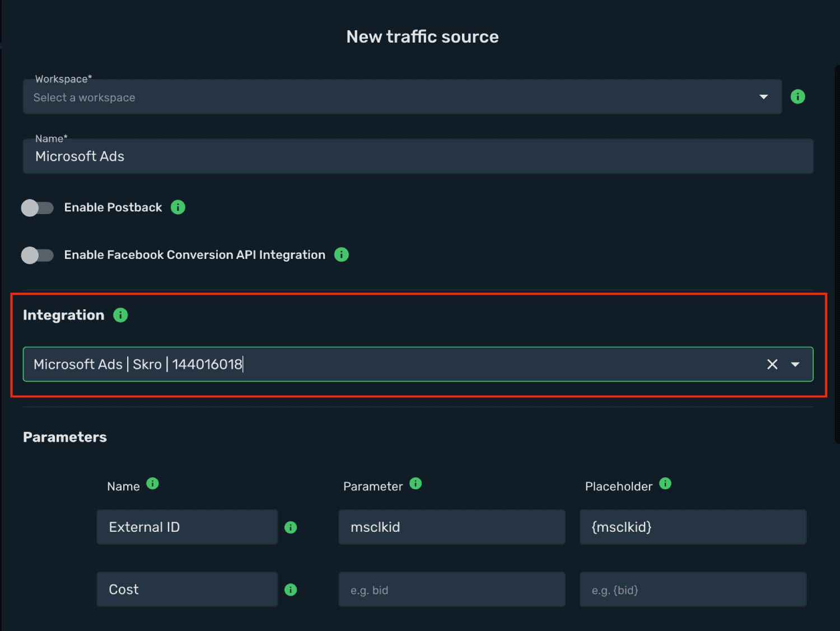This screenshot has height=631, width=840.
Task: Click the {msclkid} placeholder field
Action: 693,527
